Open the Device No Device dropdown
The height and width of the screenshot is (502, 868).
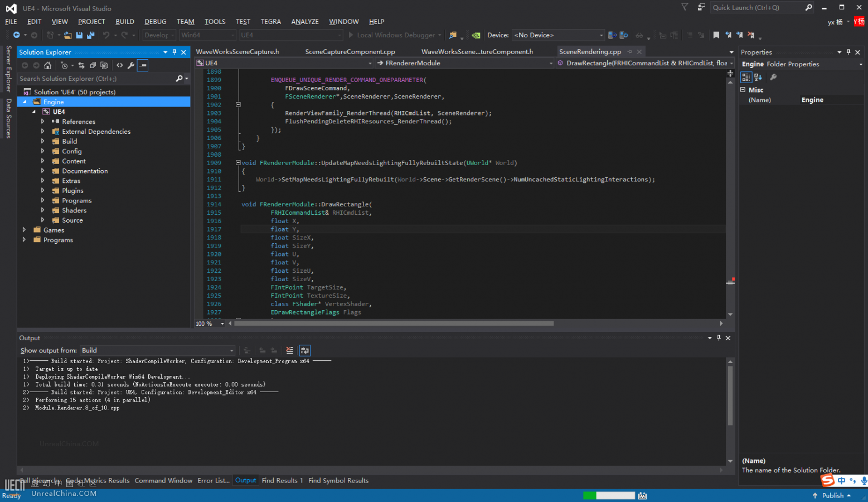(559, 35)
